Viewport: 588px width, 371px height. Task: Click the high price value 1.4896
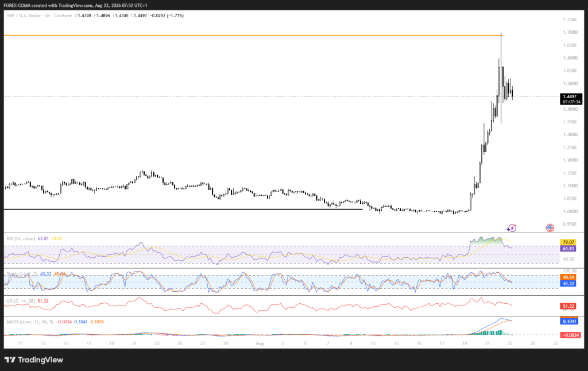click(103, 16)
